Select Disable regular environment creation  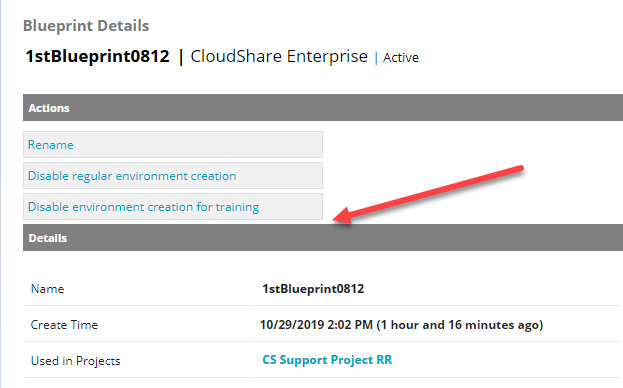(x=132, y=176)
